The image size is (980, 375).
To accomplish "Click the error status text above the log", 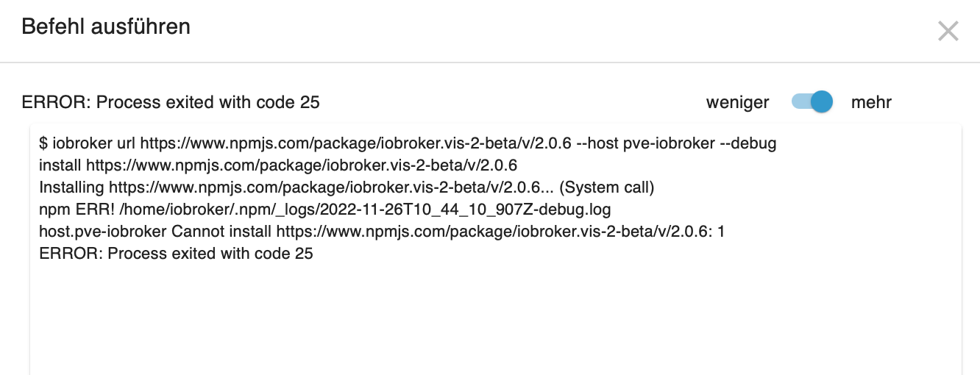I will (x=171, y=103).
